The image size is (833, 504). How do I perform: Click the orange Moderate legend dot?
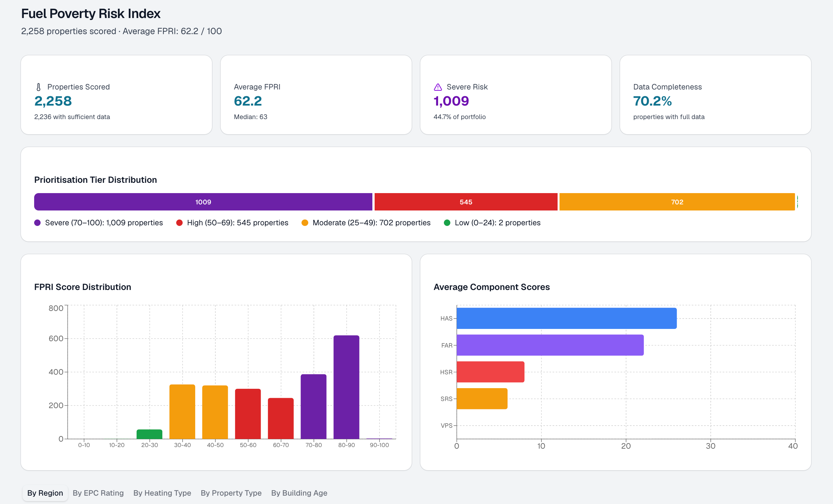[x=305, y=223]
